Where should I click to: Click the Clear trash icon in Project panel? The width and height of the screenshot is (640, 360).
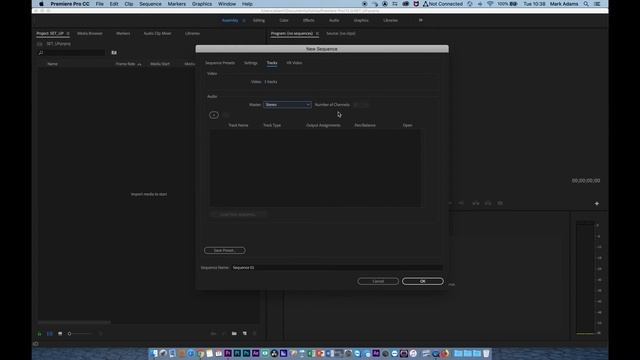[255, 333]
